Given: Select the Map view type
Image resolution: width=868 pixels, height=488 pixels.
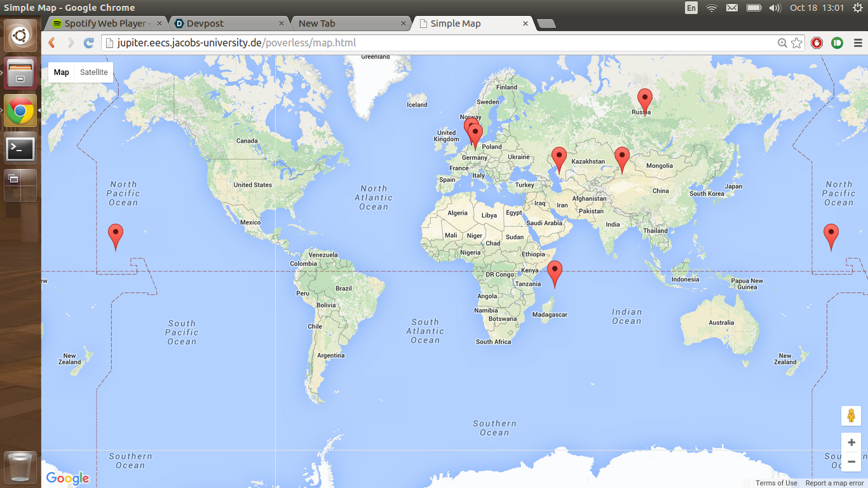Looking at the screenshot, I should (x=62, y=72).
